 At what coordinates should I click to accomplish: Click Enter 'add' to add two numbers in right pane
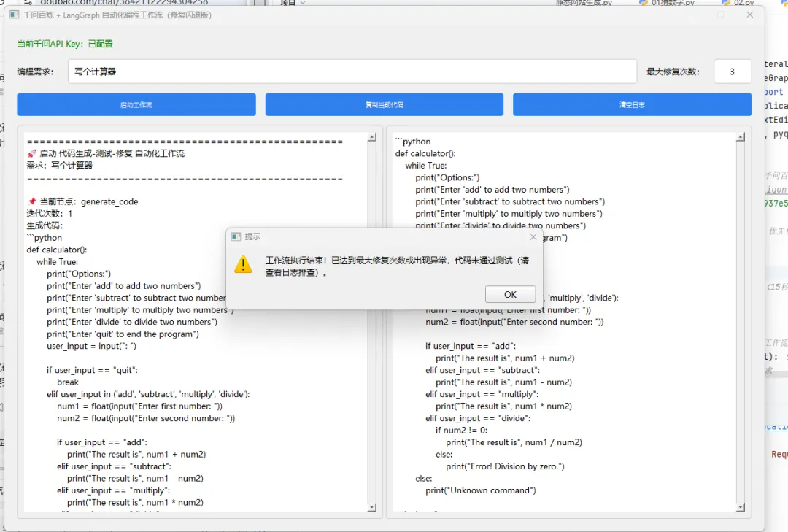(492, 190)
